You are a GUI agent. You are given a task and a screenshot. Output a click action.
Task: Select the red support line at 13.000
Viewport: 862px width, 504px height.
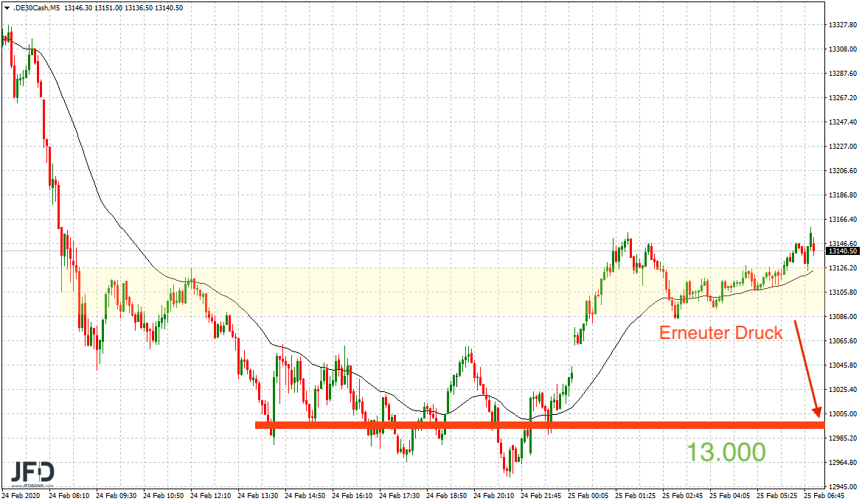click(x=516, y=425)
